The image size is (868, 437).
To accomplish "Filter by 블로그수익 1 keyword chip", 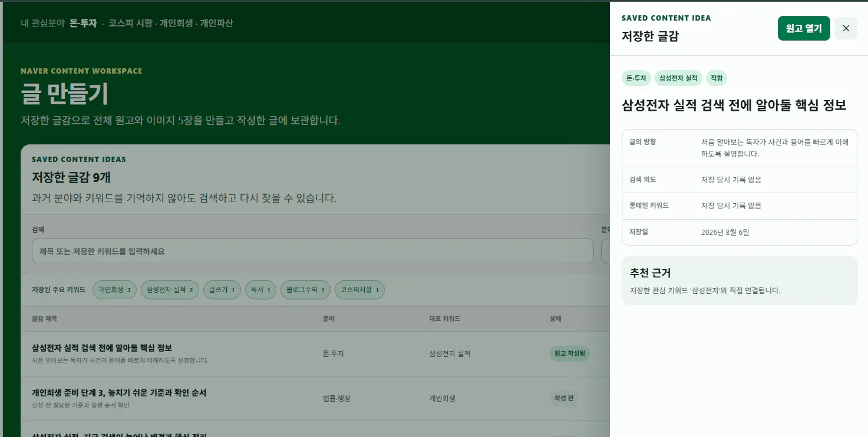I will coord(305,290).
